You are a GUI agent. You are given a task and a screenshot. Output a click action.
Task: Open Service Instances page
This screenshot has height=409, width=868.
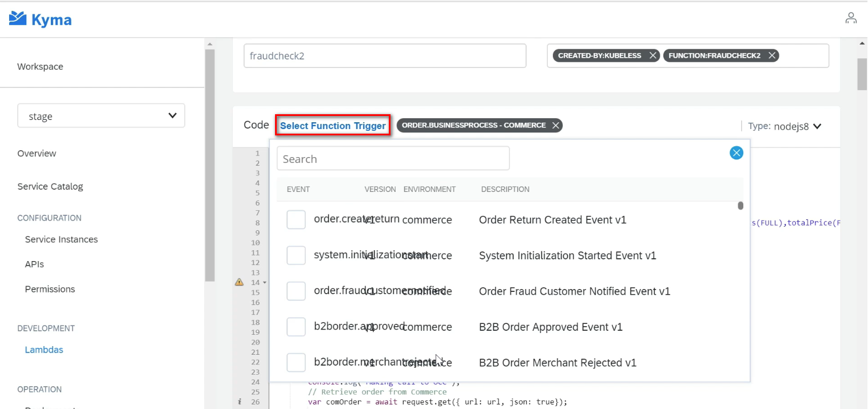point(61,239)
